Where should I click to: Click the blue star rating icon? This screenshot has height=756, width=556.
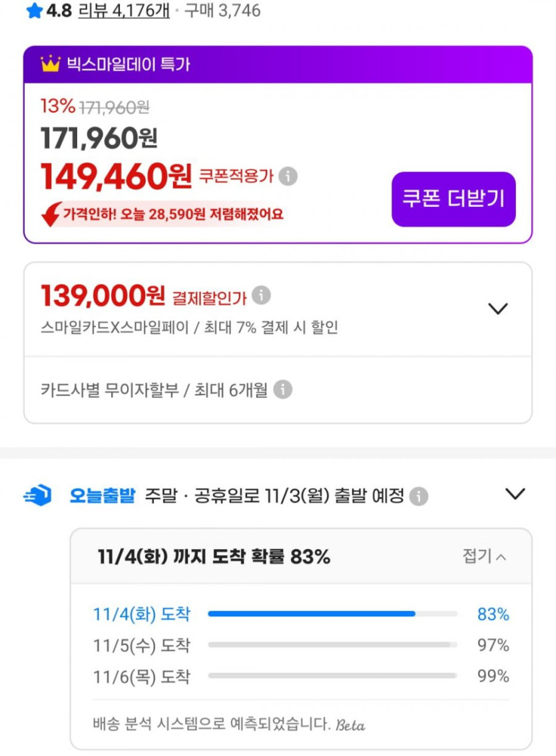34,11
